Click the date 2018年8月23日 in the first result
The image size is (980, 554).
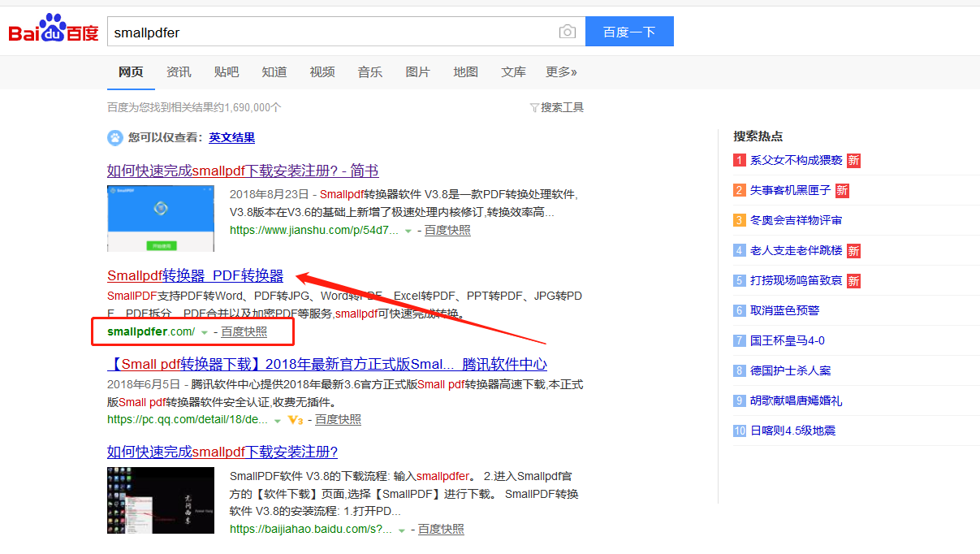click(270, 195)
